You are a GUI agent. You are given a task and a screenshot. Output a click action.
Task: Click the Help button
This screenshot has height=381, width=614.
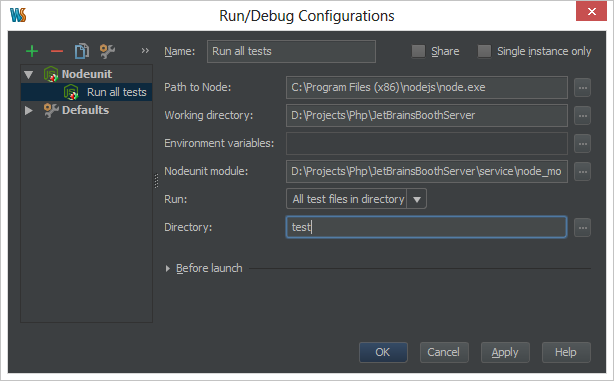pos(566,352)
